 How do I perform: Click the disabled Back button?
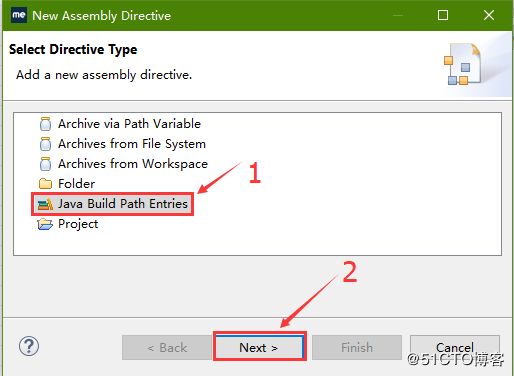(x=167, y=348)
